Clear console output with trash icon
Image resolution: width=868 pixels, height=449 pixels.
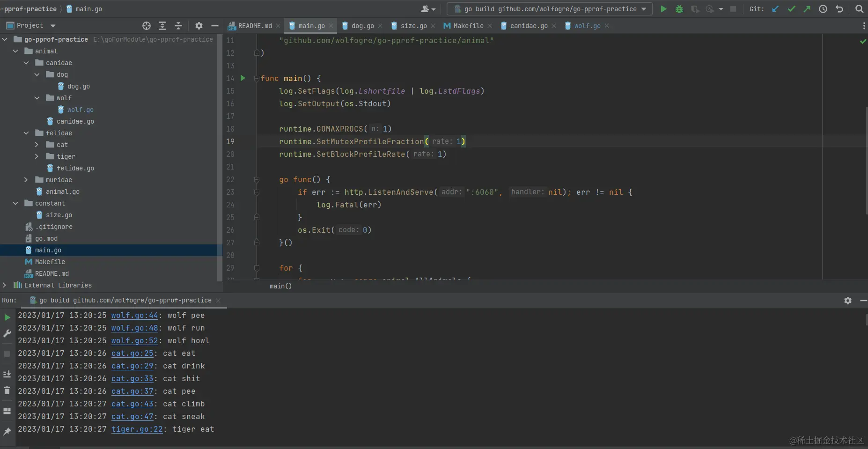[7, 390]
